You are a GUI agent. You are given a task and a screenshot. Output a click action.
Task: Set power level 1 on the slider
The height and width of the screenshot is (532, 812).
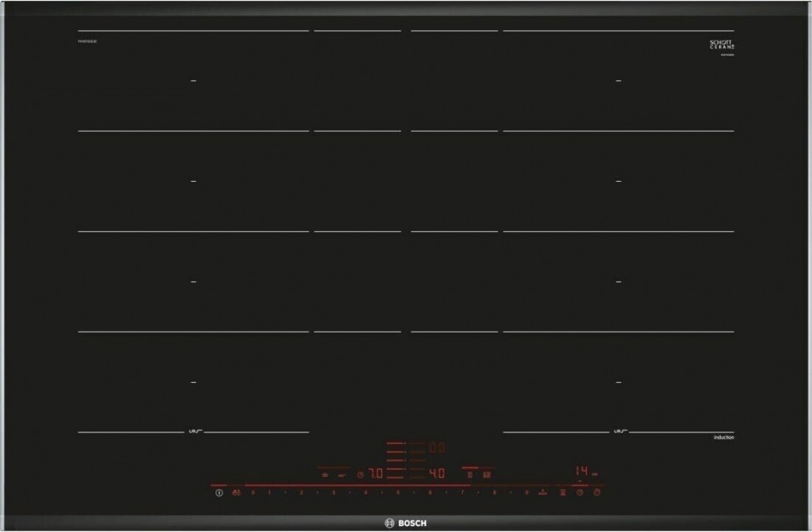[x=270, y=492]
